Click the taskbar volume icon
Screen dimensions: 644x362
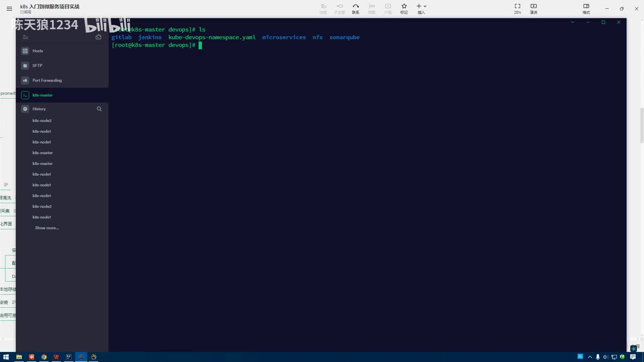[x=605, y=357]
